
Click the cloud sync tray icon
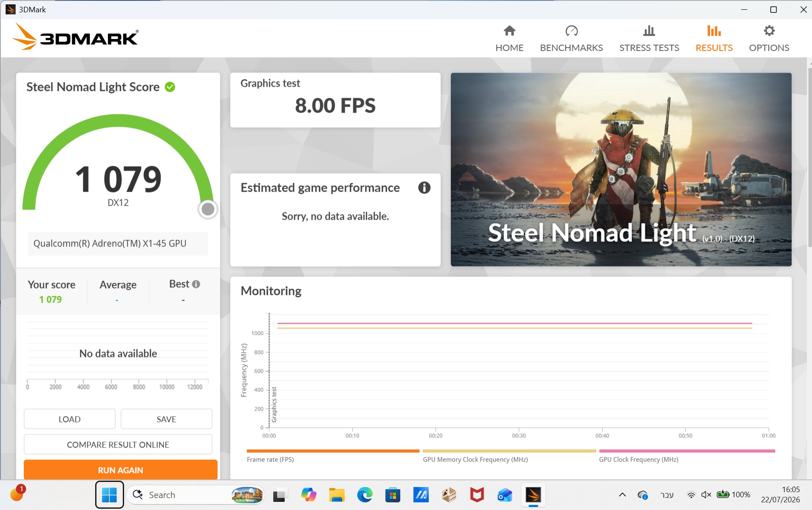click(642, 495)
